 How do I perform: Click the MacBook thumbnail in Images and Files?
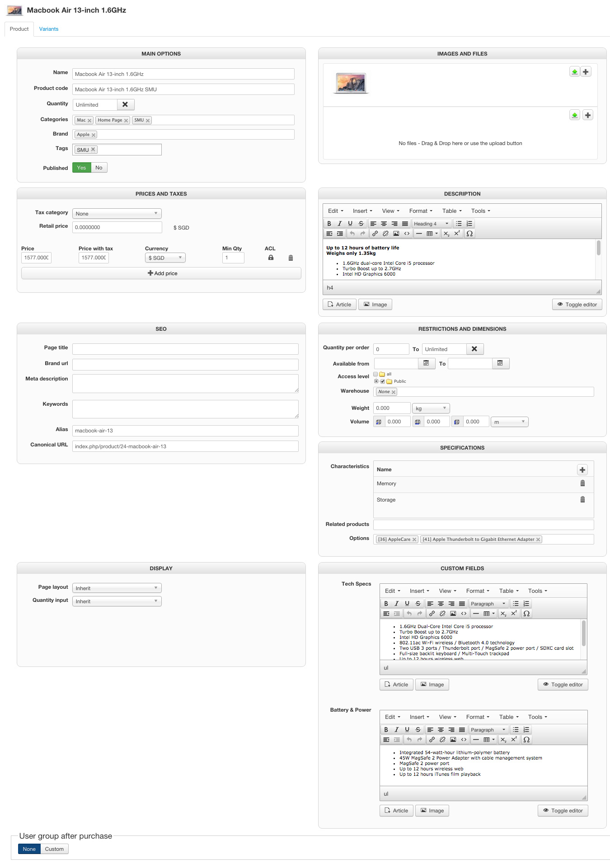click(351, 83)
